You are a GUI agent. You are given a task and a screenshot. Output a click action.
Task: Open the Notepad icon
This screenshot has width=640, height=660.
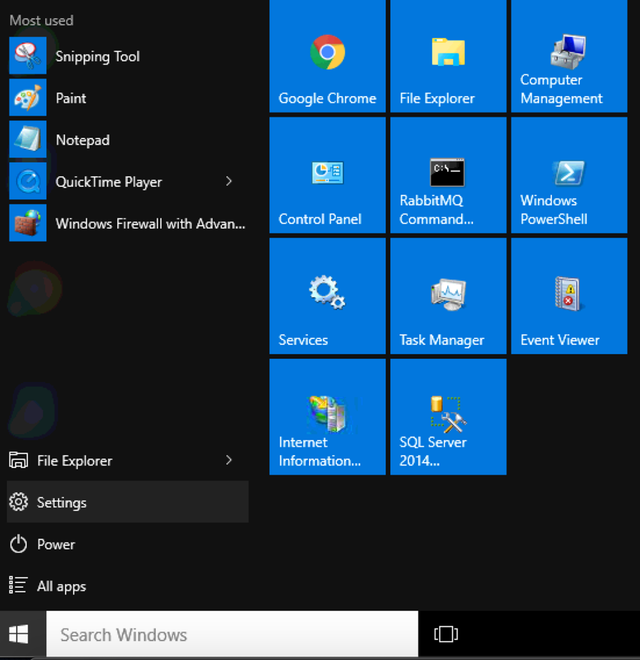(x=28, y=139)
